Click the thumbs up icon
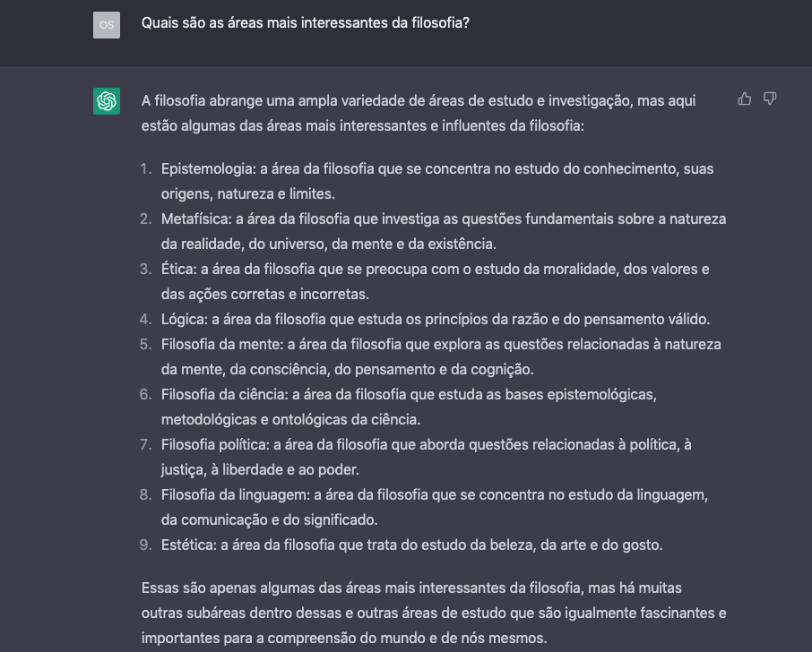The height and width of the screenshot is (652, 812). click(744, 99)
